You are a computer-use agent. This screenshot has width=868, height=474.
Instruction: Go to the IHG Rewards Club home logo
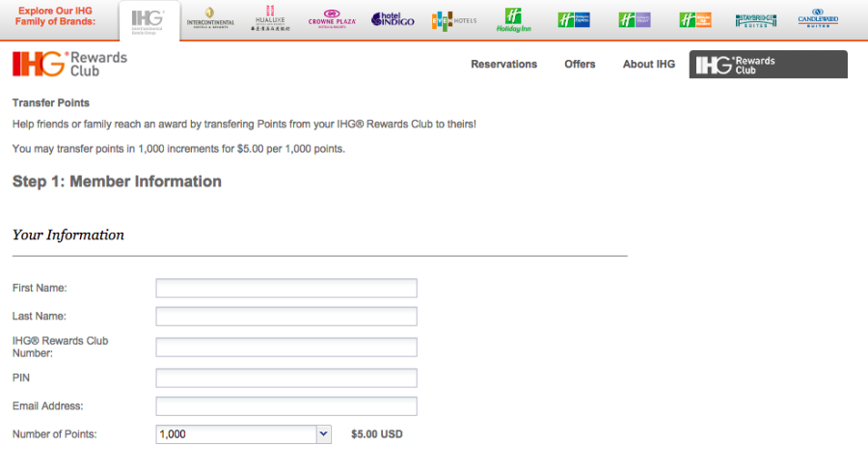point(69,65)
